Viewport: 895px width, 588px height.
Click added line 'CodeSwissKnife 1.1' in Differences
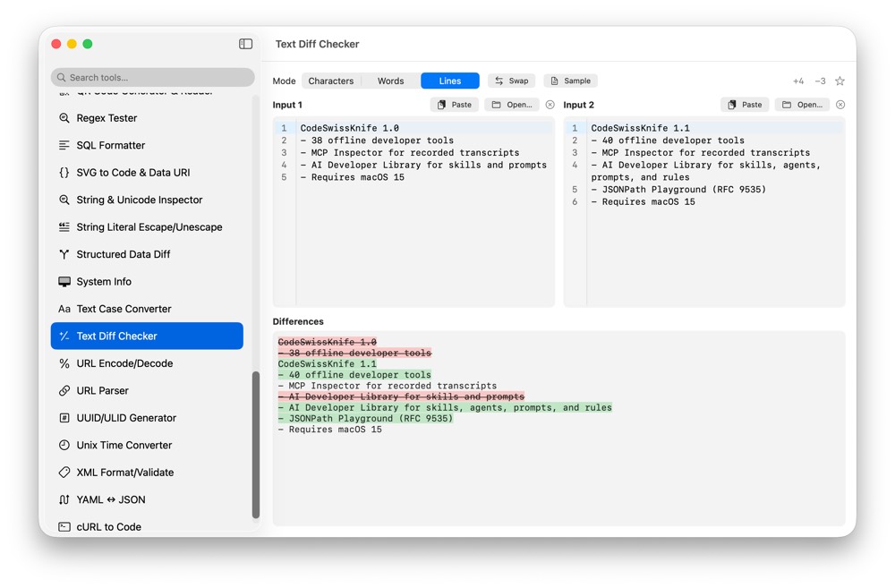coord(327,363)
